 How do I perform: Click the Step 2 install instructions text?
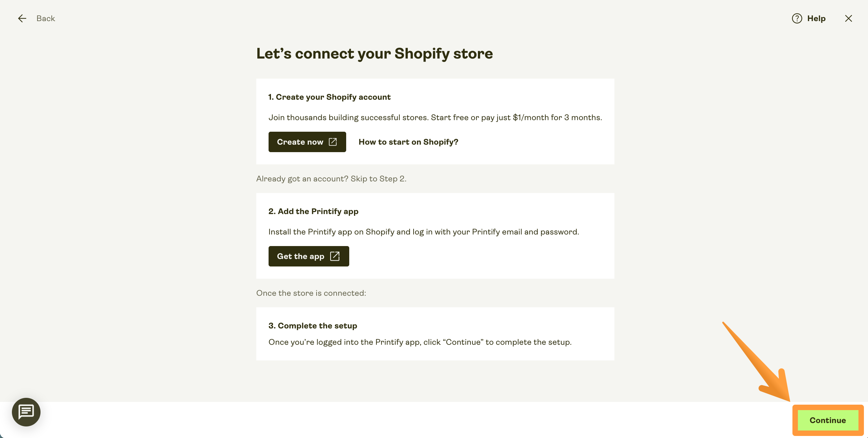point(423,232)
